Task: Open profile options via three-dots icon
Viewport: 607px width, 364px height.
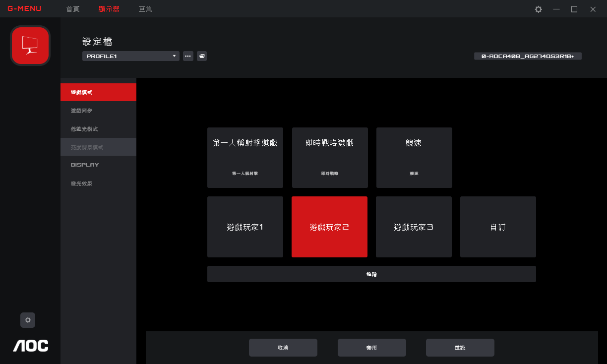Action: (x=188, y=56)
